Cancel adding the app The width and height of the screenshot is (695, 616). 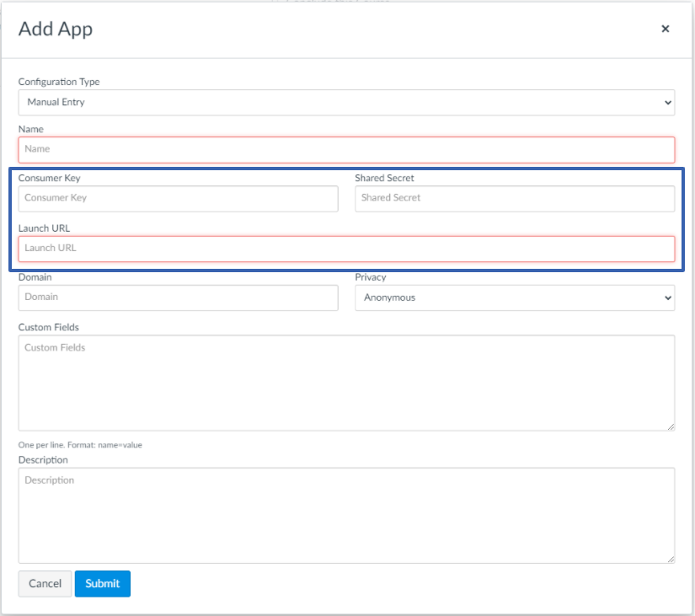click(x=45, y=584)
